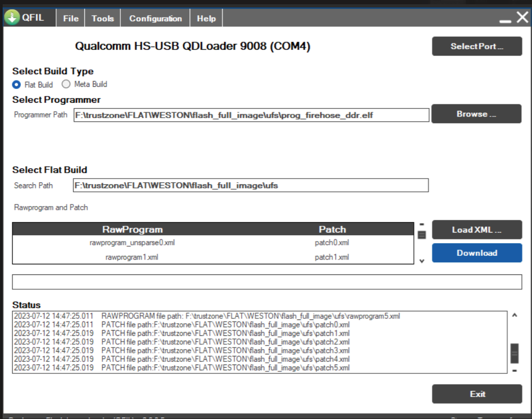Select patch0.xml in the Patch column
The width and height of the screenshot is (532, 419).
click(x=332, y=243)
